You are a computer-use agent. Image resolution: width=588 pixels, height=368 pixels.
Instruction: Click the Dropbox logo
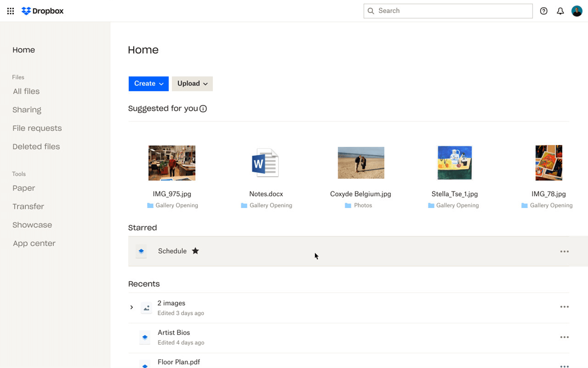42,11
